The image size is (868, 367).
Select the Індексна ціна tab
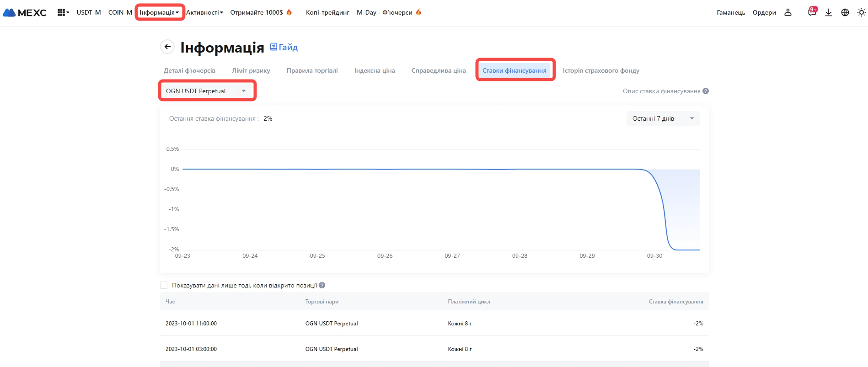(374, 70)
